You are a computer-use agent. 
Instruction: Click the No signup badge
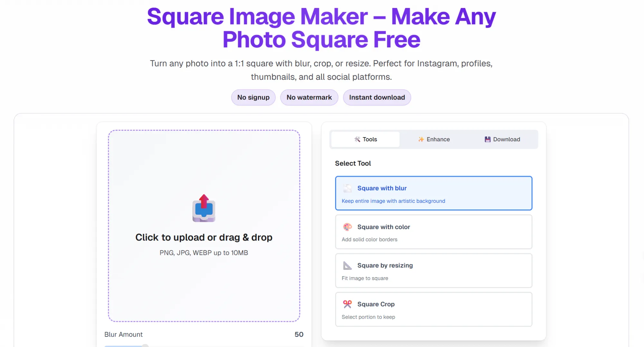253,98
